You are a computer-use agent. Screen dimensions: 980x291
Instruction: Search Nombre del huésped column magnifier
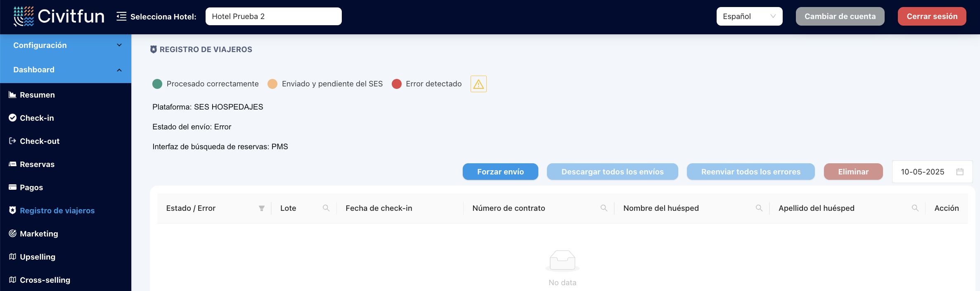759,208
